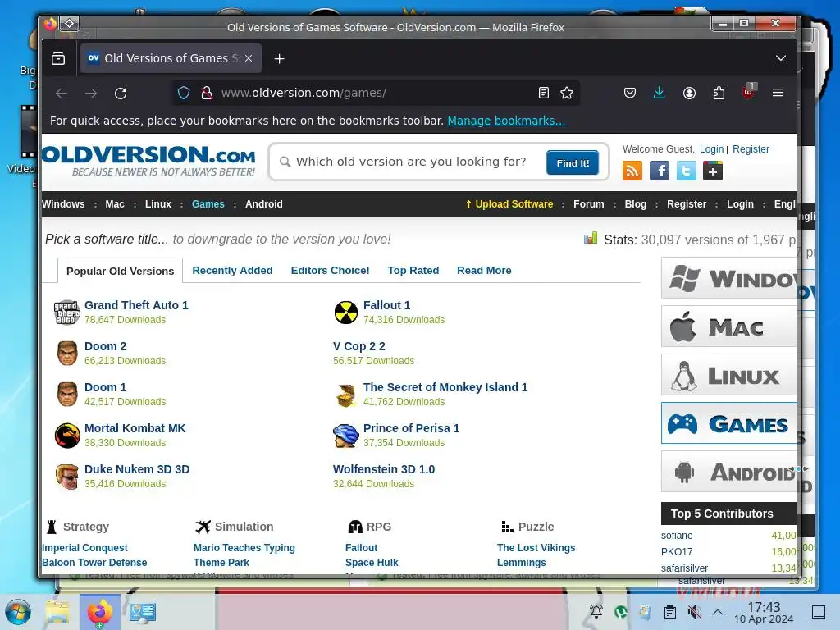Viewport: 840px width, 630px height.
Task: Switch to the Read More tab
Action: tap(484, 271)
